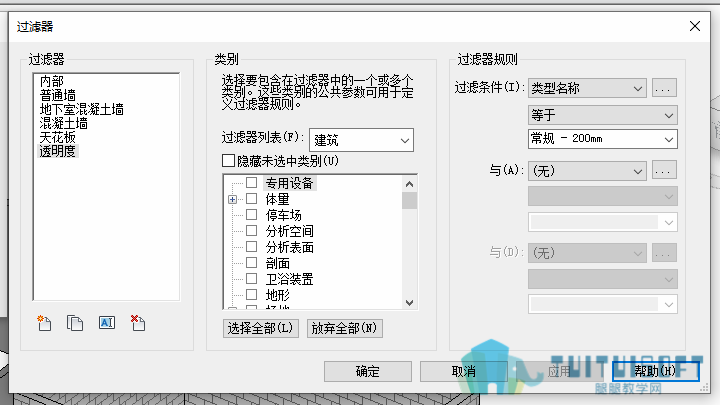The width and height of the screenshot is (720, 405).
Task: Expand the 体量 tree node
Action: [232, 199]
